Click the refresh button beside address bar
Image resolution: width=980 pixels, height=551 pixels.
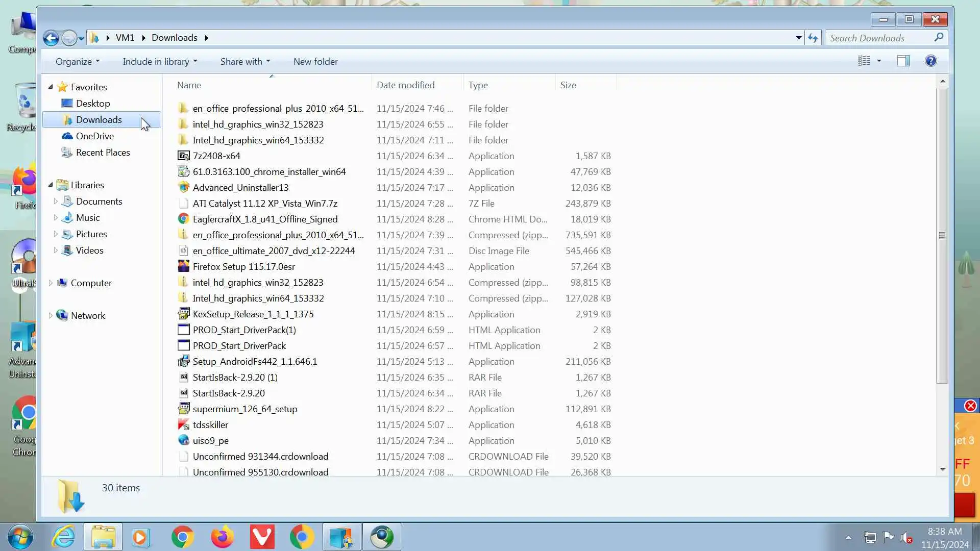(x=813, y=38)
